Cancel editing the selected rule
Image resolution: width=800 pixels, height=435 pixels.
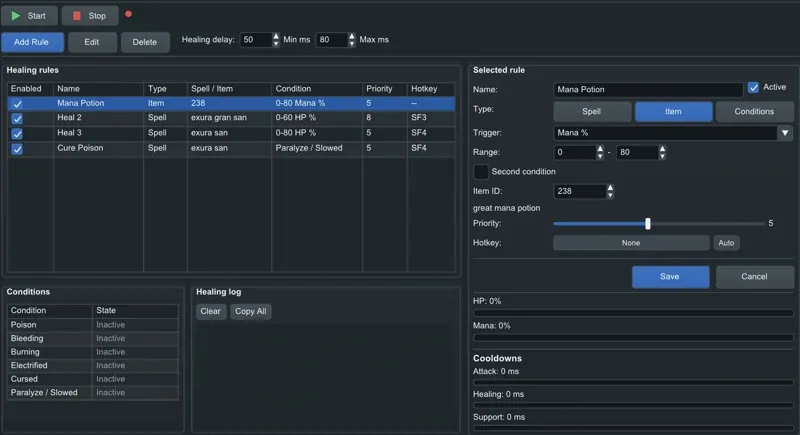pyautogui.click(x=755, y=277)
